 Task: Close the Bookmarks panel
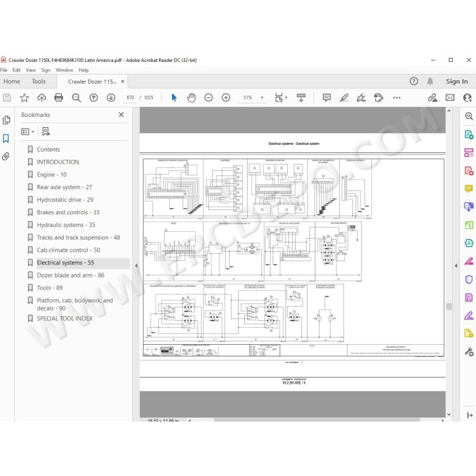[121, 114]
